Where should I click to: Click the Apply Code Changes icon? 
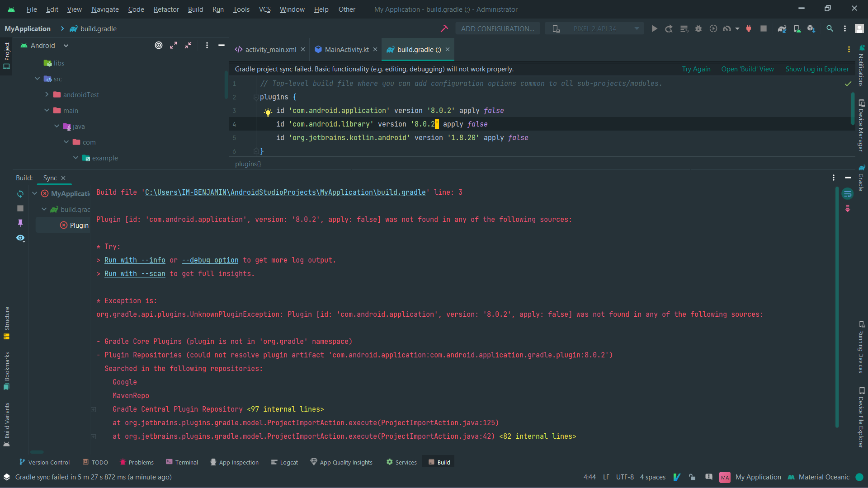(x=684, y=28)
